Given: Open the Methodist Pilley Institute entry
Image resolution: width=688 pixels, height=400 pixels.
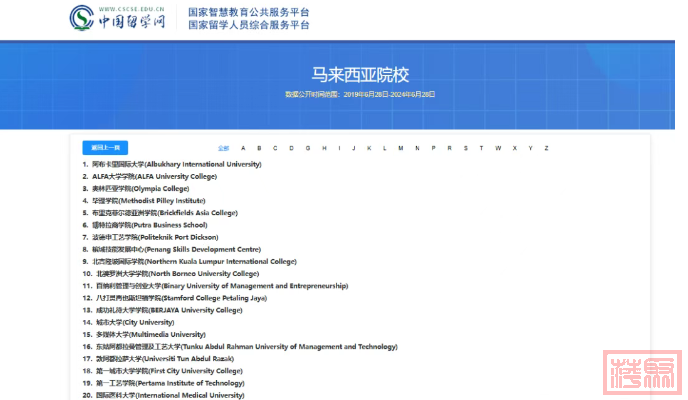Looking at the screenshot, I should [144, 201].
